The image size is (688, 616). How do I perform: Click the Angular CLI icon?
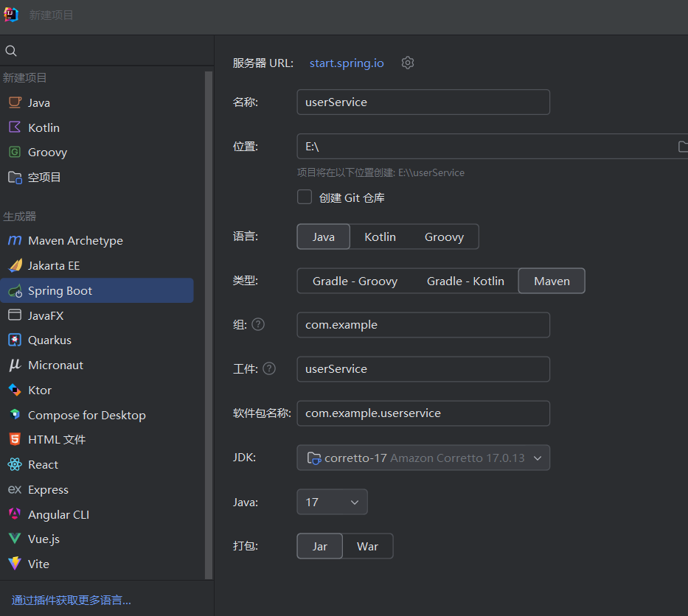pos(15,514)
